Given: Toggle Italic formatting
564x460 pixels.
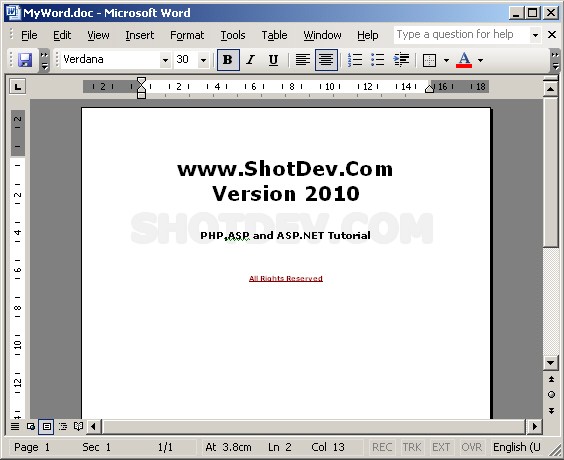Looking at the screenshot, I should pos(251,60).
